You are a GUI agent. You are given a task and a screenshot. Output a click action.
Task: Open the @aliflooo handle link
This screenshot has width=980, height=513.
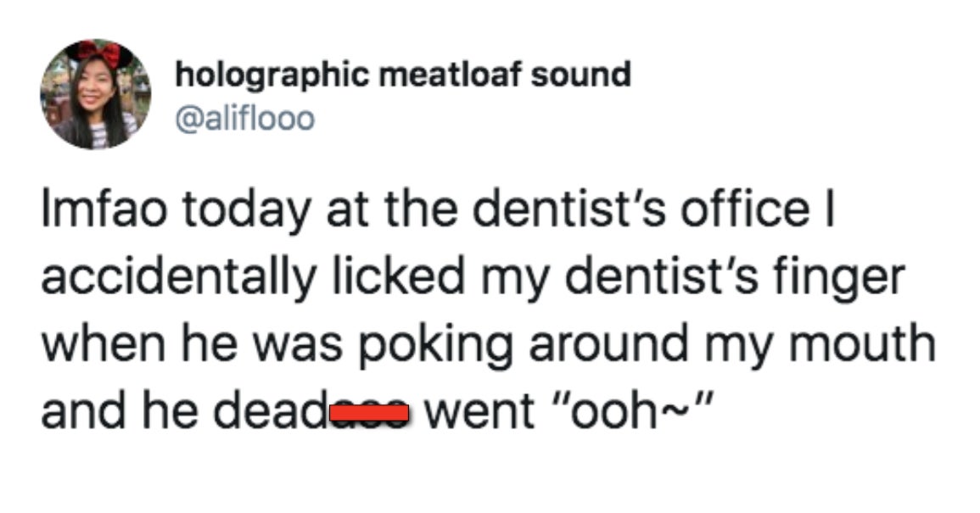(x=245, y=119)
